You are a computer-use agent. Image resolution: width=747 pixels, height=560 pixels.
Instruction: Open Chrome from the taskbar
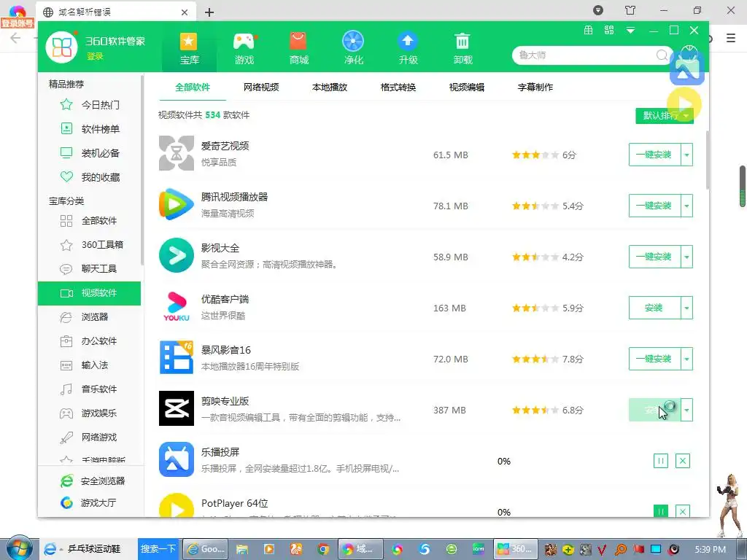tap(323, 550)
